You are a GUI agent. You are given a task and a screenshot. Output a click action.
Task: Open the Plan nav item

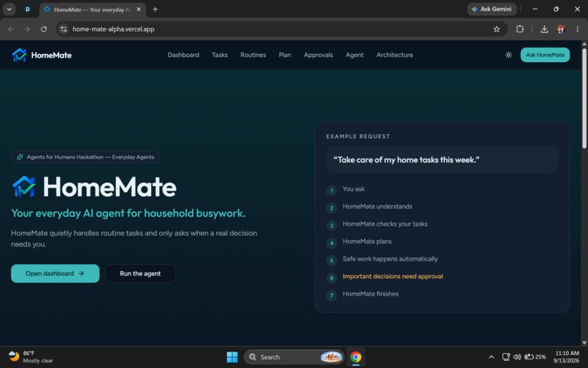285,55
